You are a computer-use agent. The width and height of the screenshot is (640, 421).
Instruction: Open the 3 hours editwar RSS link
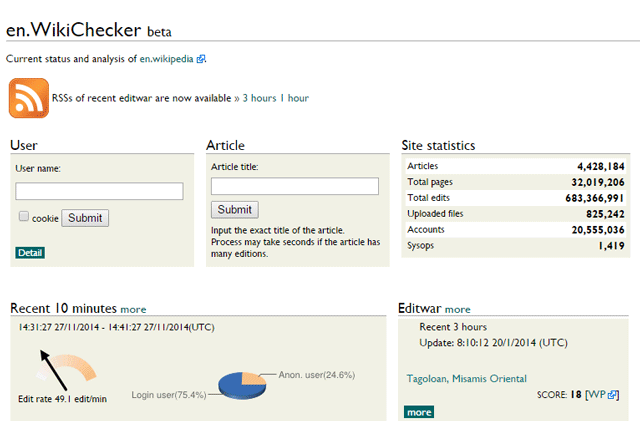point(259,98)
